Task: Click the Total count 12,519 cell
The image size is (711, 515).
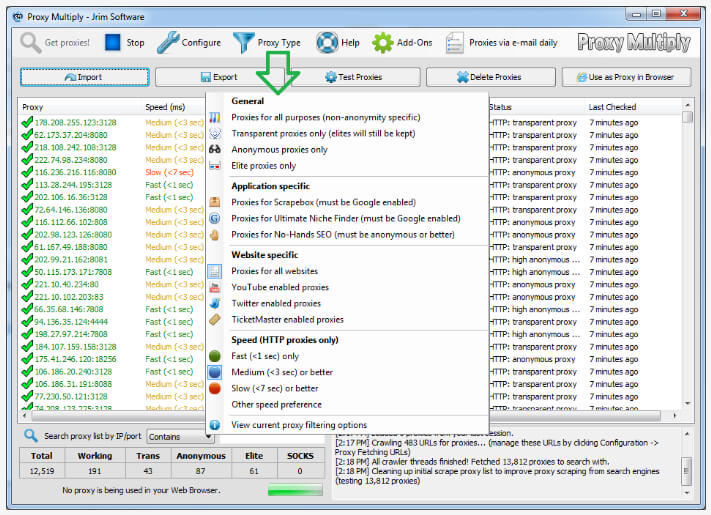Action: tap(42, 471)
